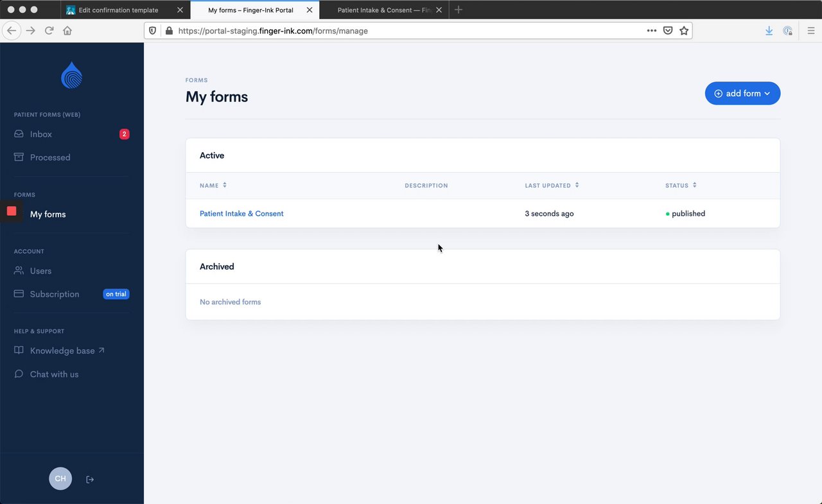Open Patient Intake & Consent form
Viewport: 822px width, 504px height.
click(x=241, y=214)
